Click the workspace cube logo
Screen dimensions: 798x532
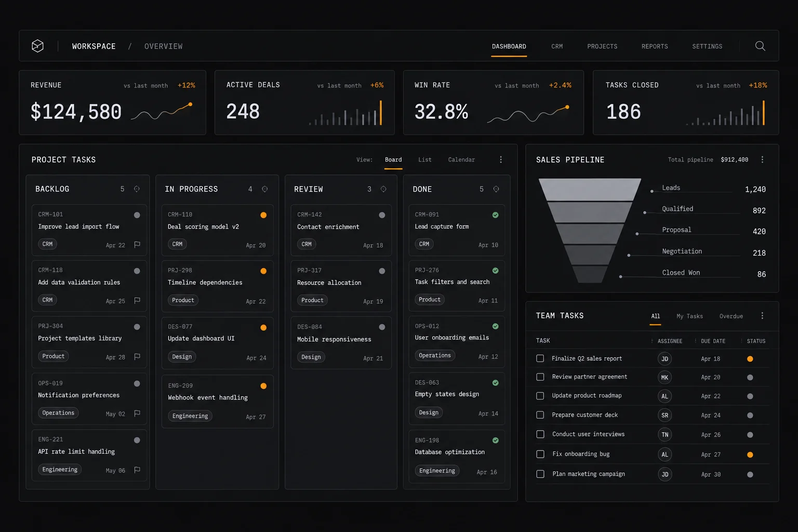(x=37, y=46)
